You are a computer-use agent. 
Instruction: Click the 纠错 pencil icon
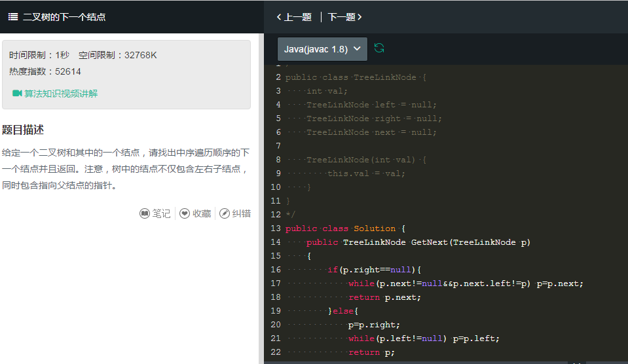click(225, 213)
